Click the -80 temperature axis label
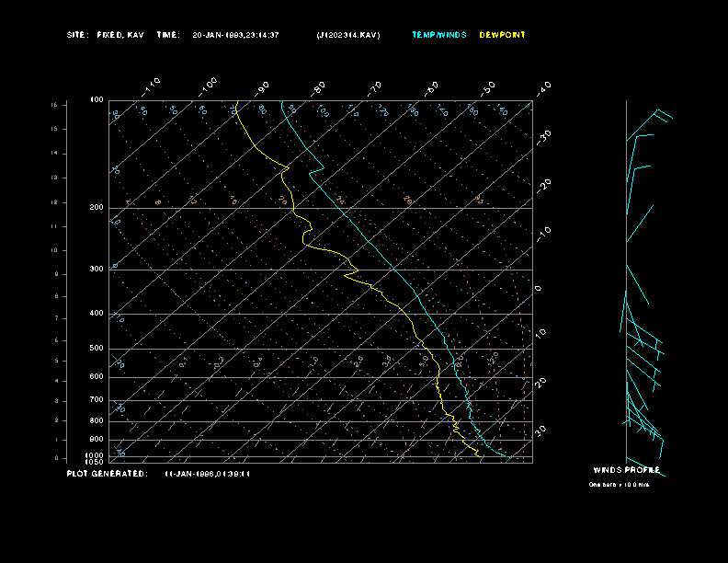Image resolution: width=728 pixels, height=563 pixels. [319, 87]
